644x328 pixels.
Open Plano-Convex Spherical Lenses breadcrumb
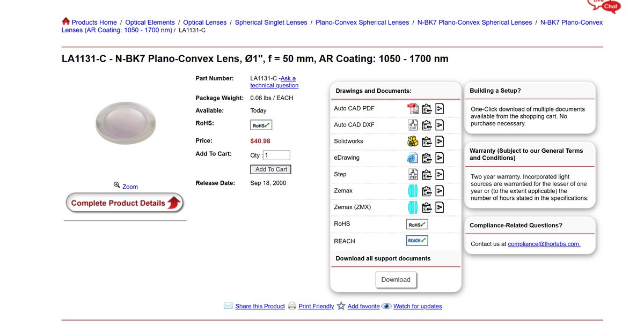(x=362, y=23)
